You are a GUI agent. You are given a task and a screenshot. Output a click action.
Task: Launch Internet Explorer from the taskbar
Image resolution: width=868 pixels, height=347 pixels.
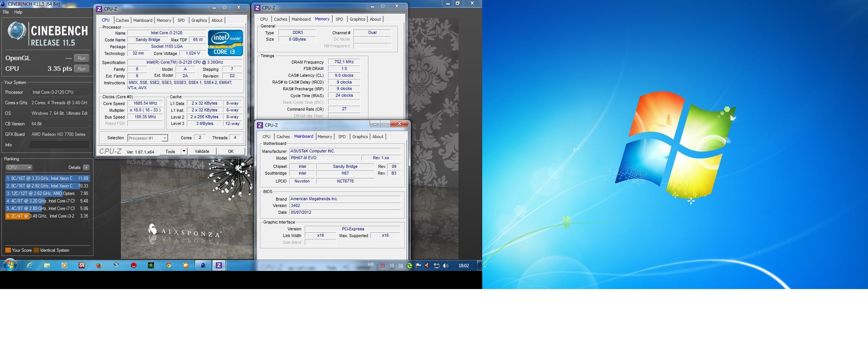[30, 265]
